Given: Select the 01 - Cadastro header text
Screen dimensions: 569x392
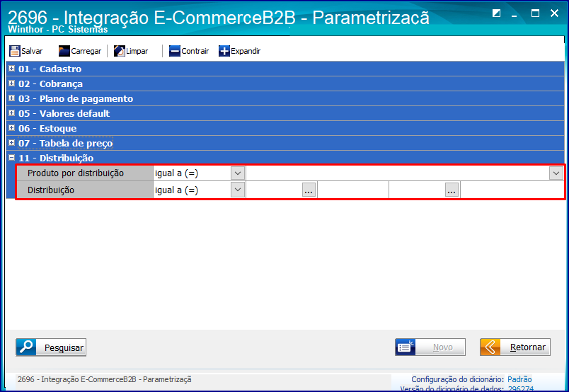Looking at the screenshot, I should pos(50,69).
